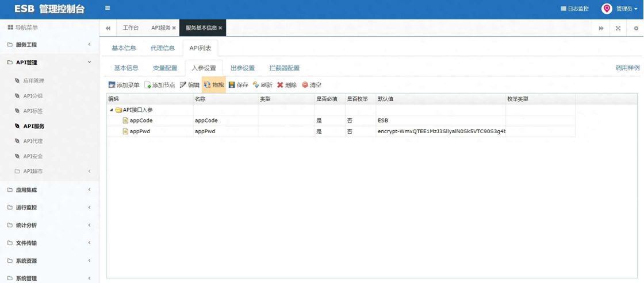The width and height of the screenshot is (644, 283).
Task: Select the appCode tree row
Action: point(340,121)
